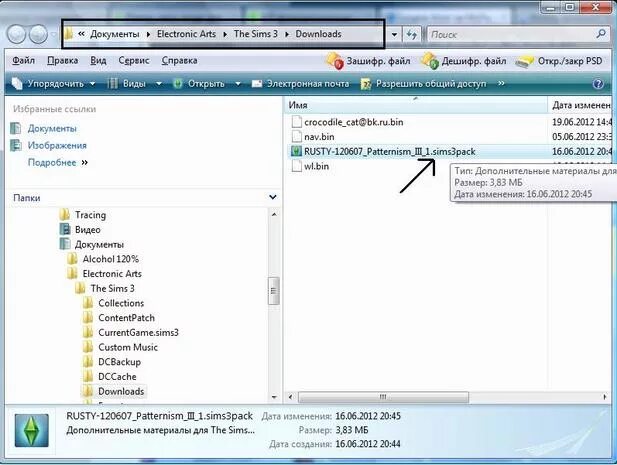Select the Collections folder in tree

tap(121, 303)
